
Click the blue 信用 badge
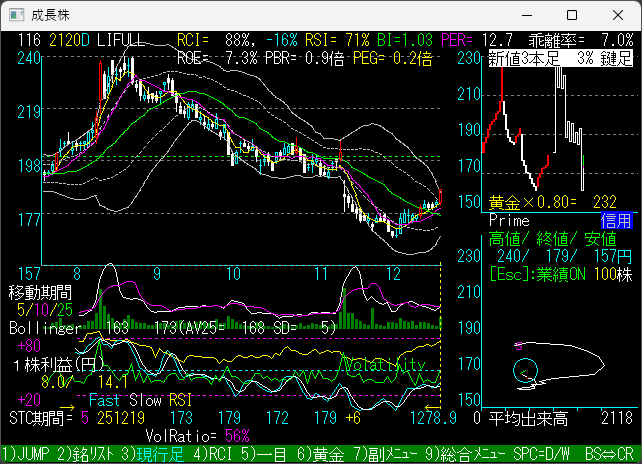click(615, 220)
